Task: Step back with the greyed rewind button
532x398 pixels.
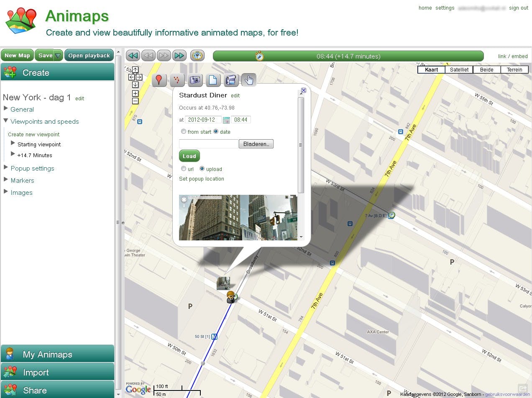Action: point(148,56)
